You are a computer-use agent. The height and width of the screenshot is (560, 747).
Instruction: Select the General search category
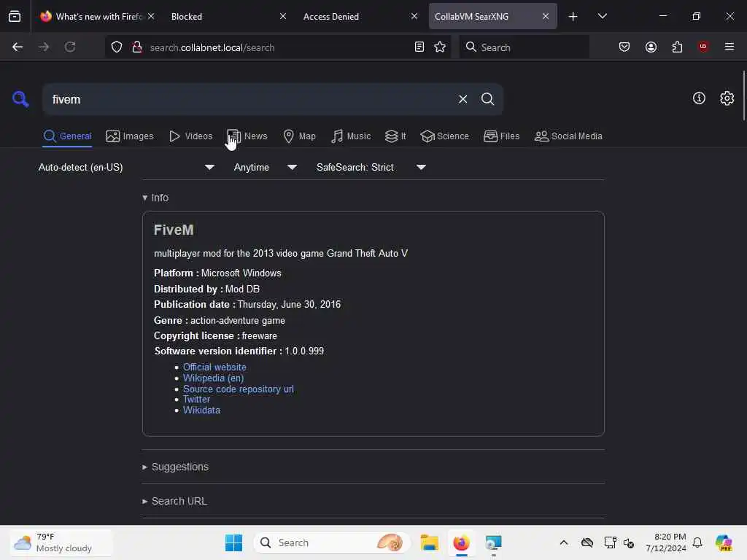[x=67, y=136]
